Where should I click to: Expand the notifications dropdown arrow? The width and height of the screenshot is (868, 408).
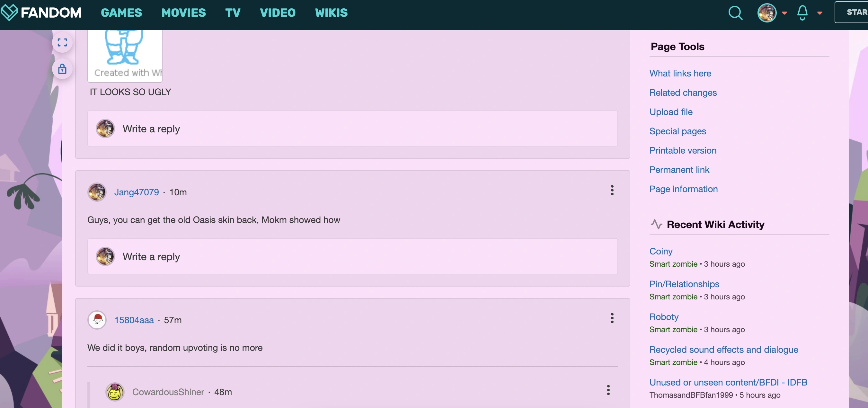point(820,13)
